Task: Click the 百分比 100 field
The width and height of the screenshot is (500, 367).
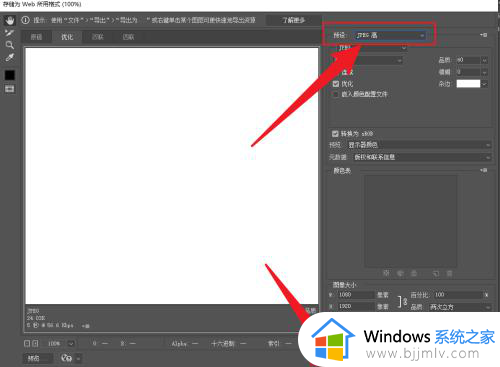Action: (x=458, y=295)
